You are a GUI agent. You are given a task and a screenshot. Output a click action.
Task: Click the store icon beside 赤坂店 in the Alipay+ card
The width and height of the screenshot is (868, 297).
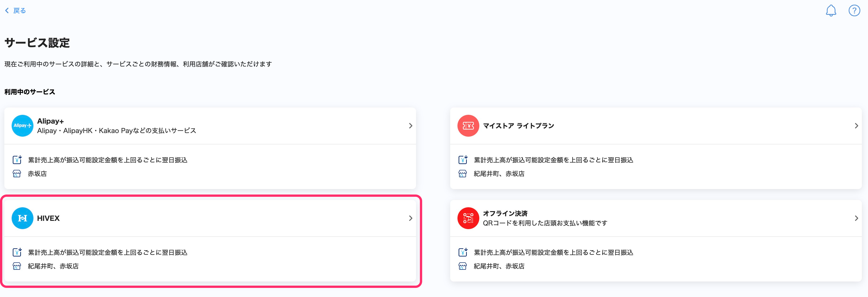point(17,174)
